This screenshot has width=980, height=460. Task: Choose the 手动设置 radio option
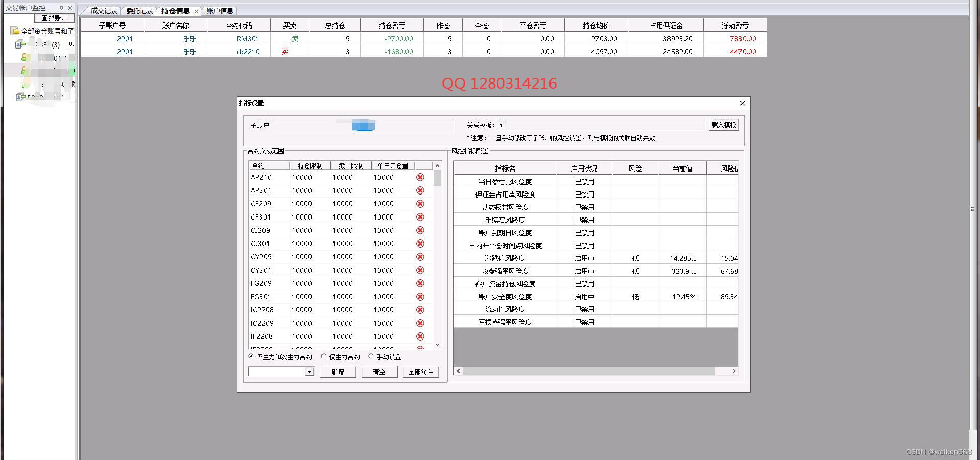(x=371, y=356)
